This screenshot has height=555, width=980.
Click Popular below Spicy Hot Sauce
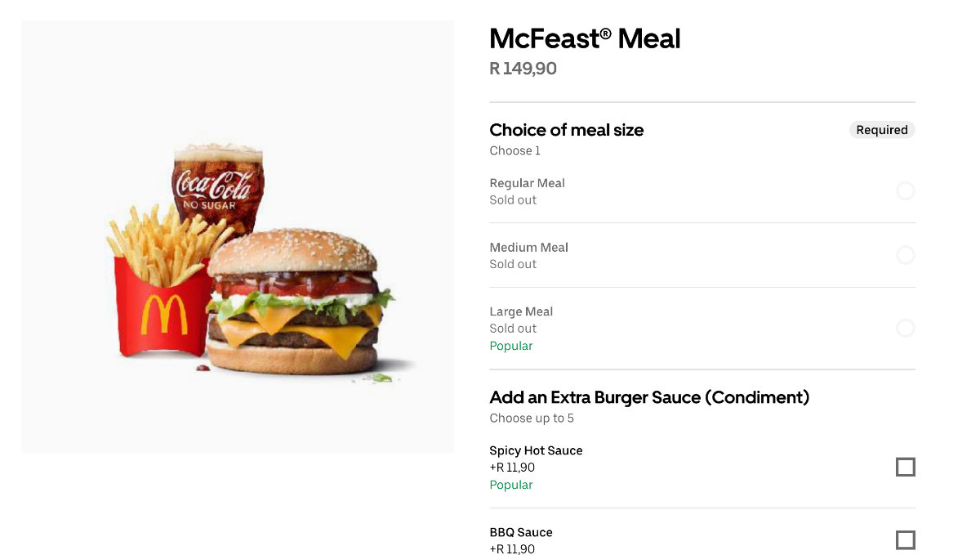(x=510, y=485)
